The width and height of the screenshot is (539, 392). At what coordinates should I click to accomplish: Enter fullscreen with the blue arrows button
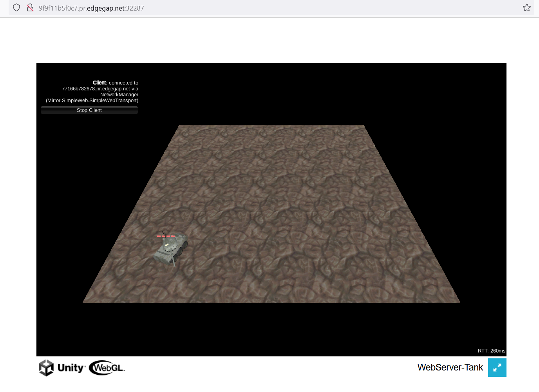click(497, 368)
